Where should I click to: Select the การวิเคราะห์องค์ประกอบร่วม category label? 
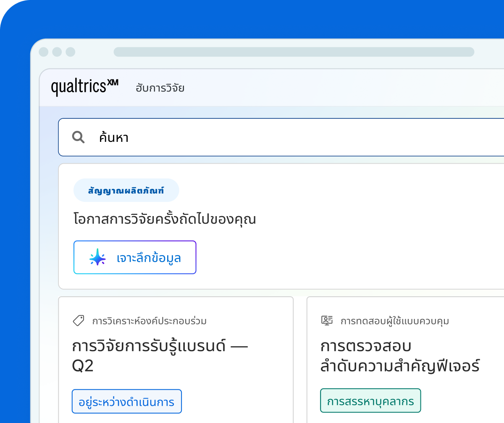pos(150,321)
